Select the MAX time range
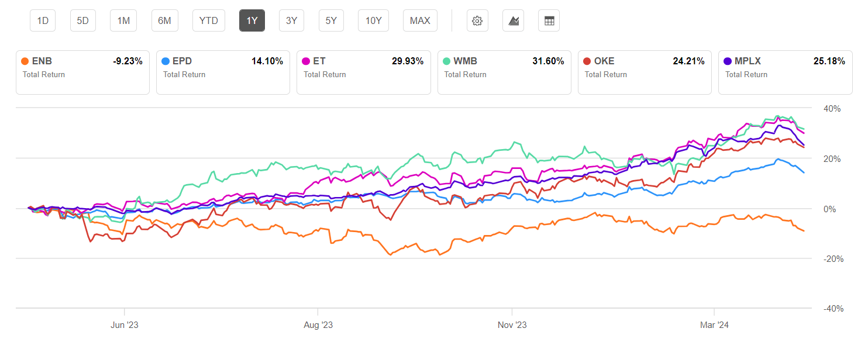The height and width of the screenshot is (349, 868). pos(419,20)
